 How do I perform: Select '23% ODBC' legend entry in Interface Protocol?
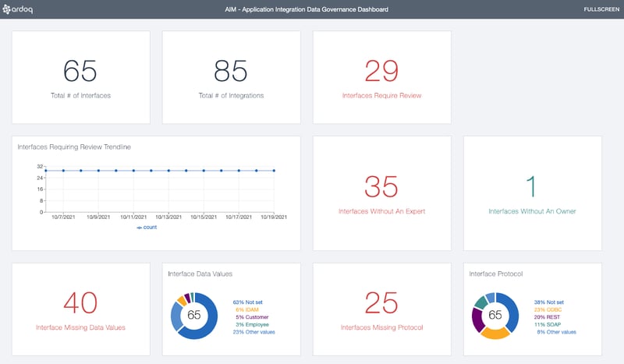[550, 309]
